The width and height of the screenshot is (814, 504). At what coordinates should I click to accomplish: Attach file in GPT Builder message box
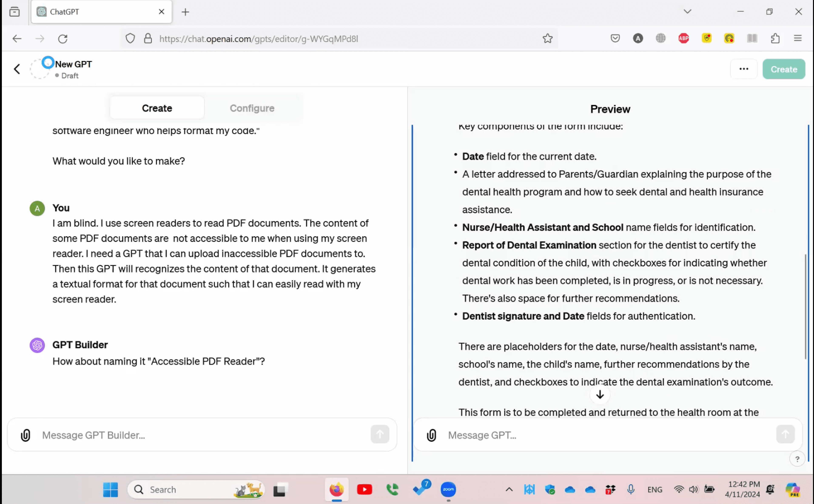click(26, 435)
